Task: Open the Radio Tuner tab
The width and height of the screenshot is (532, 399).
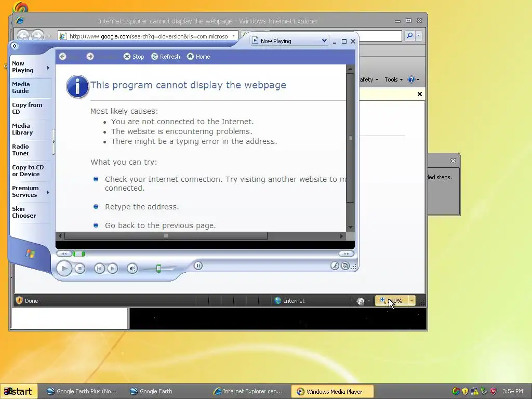Action: [x=20, y=150]
